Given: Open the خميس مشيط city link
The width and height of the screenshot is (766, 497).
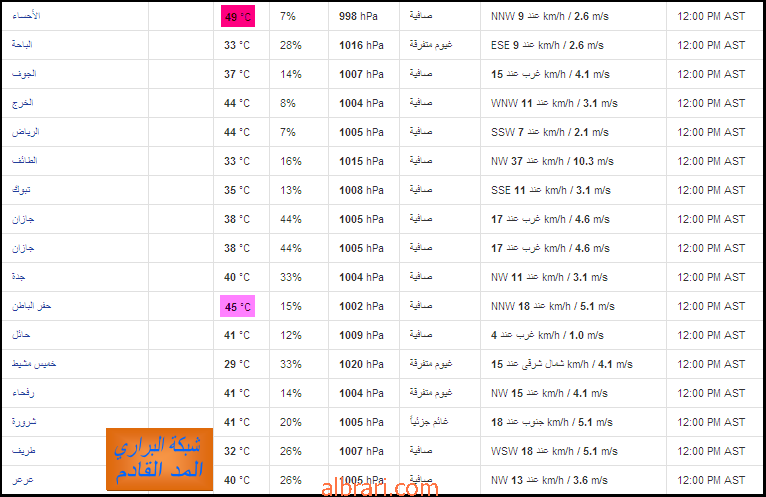Looking at the screenshot, I should pyautogui.click(x=34, y=364).
